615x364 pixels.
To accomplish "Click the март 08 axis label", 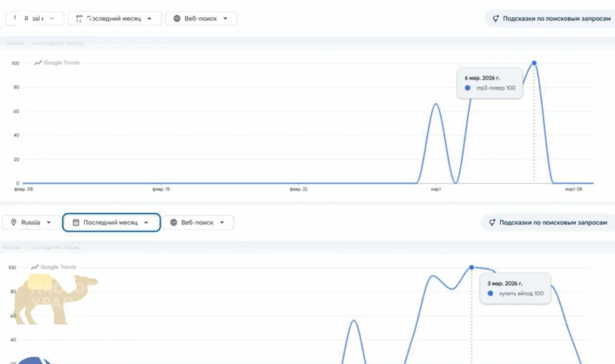I will pos(574,189).
